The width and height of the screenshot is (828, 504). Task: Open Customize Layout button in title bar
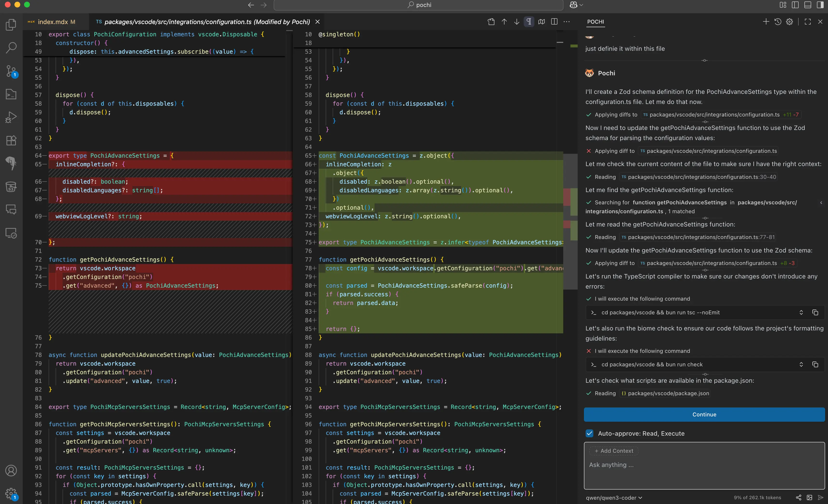coord(783,5)
